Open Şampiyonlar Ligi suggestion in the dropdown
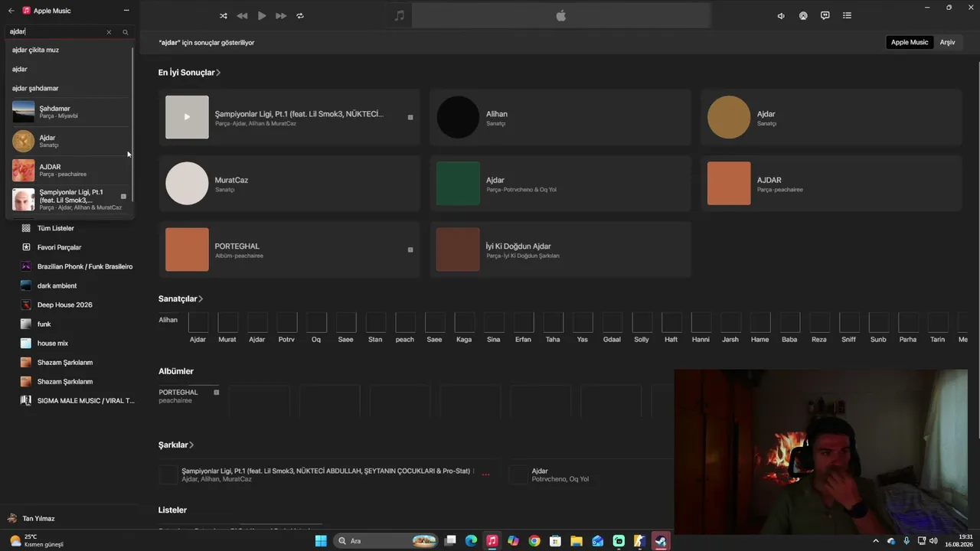Image resolution: width=980 pixels, height=551 pixels. [x=69, y=200]
